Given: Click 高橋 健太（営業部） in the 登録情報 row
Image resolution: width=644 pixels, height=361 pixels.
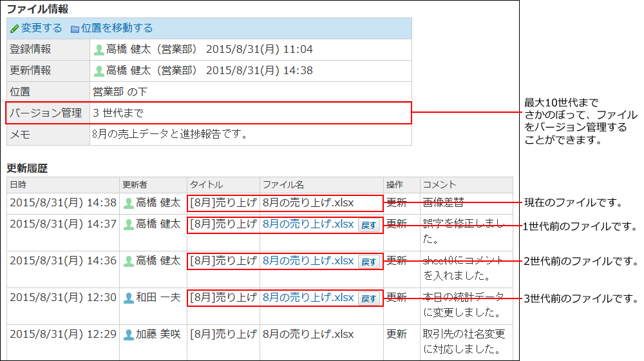Looking at the screenshot, I should click(151, 50).
